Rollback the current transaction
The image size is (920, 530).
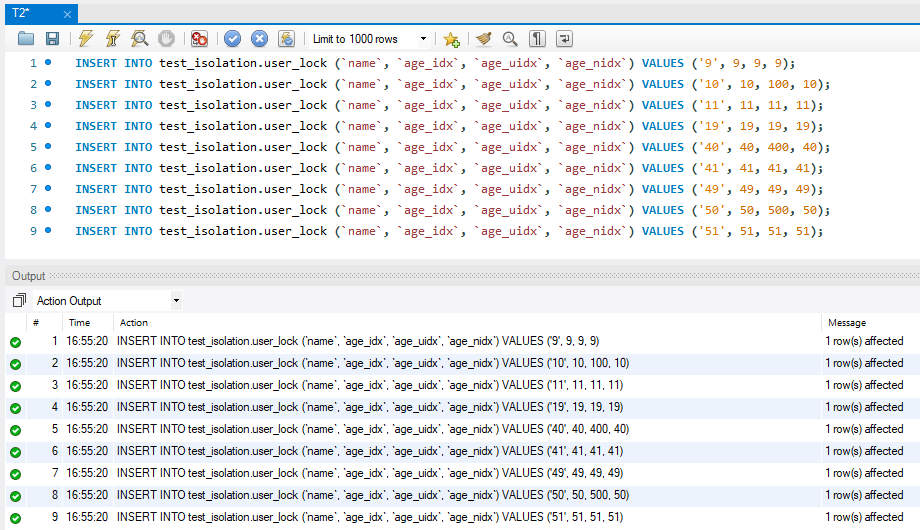click(x=259, y=39)
